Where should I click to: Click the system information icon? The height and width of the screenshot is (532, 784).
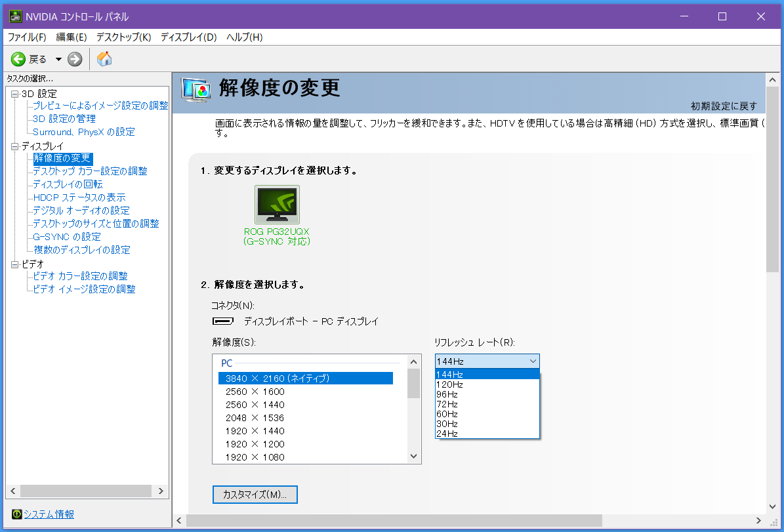[x=16, y=514]
